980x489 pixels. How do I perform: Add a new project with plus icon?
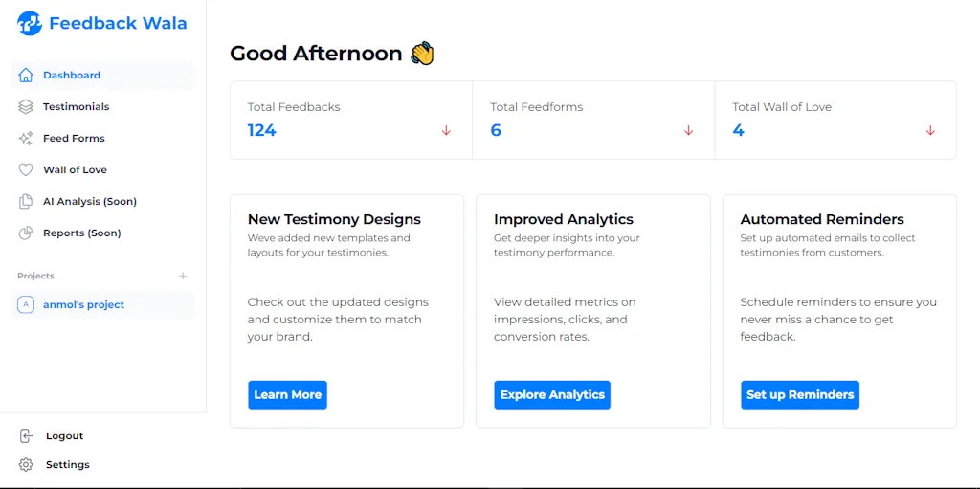pyautogui.click(x=183, y=276)
